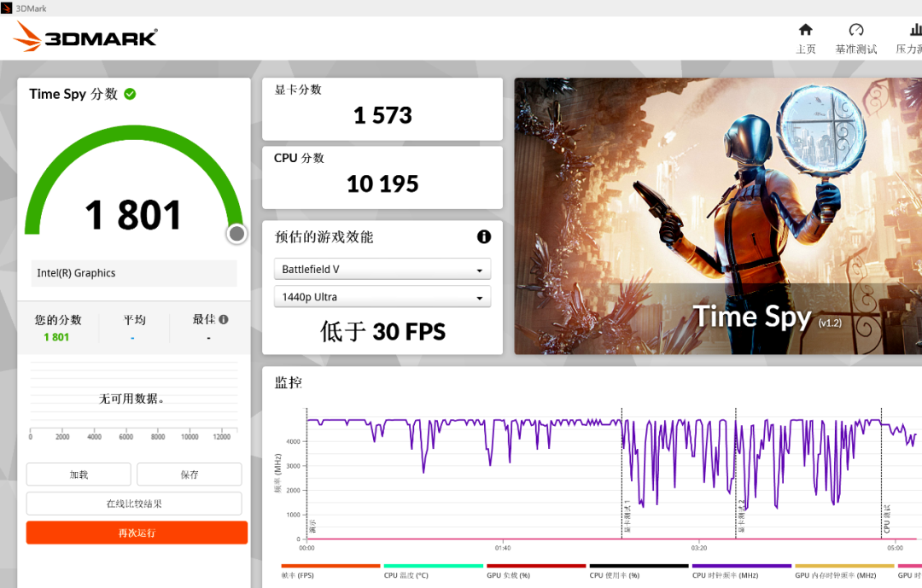Toggle the CPU 时钟频率 (MHz) purple legend
The width and height of the screenshot is (922, 588).
coord(742,572)
